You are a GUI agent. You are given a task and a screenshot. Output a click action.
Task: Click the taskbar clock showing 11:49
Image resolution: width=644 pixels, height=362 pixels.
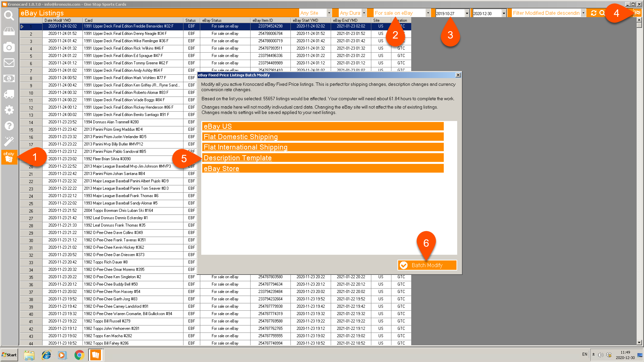tap(625, 353)
